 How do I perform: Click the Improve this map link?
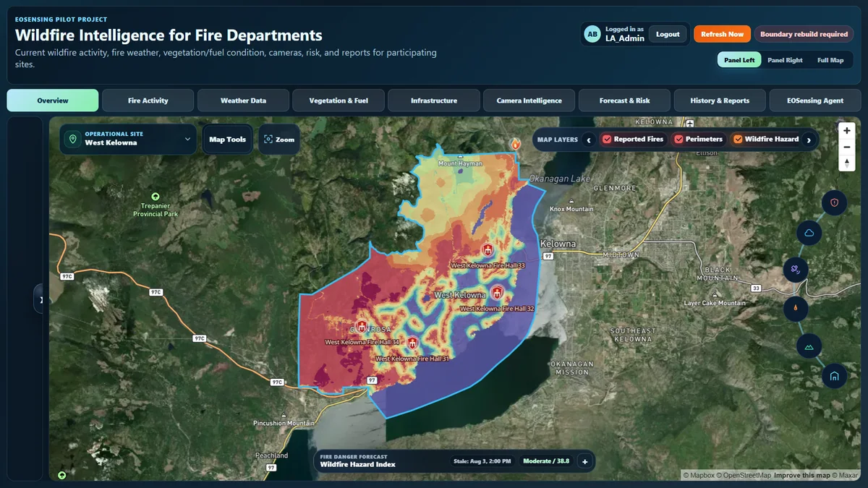pos(801,475)
